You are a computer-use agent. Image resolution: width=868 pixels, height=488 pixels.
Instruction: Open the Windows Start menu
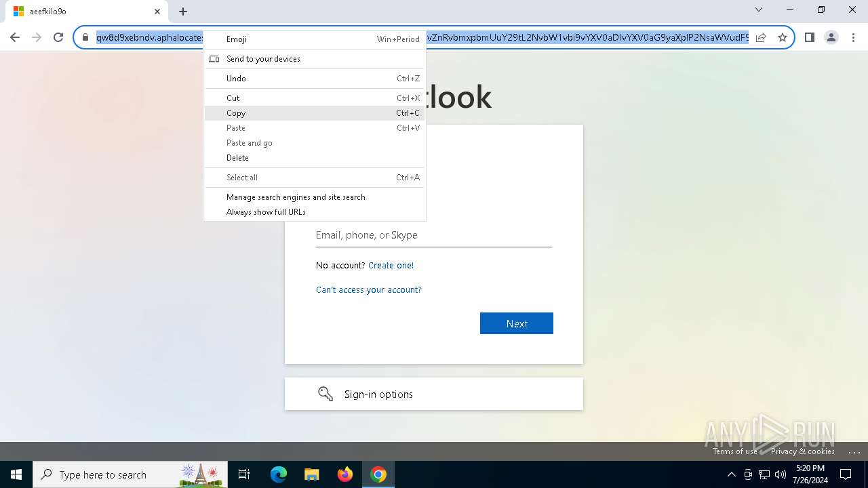[16, 474]
